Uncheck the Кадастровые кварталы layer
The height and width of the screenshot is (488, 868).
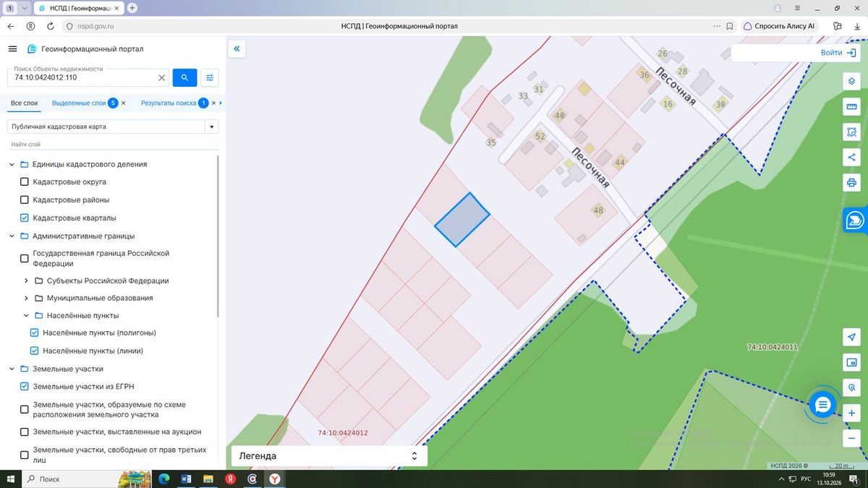click(25, 218)
